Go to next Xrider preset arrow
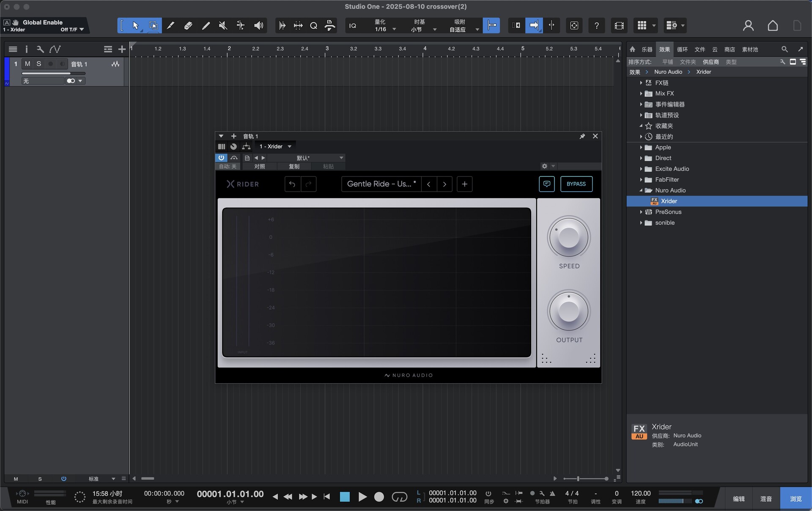Image resolution: width=812 pixels, height=511 pixels. (x=444, y=184)
